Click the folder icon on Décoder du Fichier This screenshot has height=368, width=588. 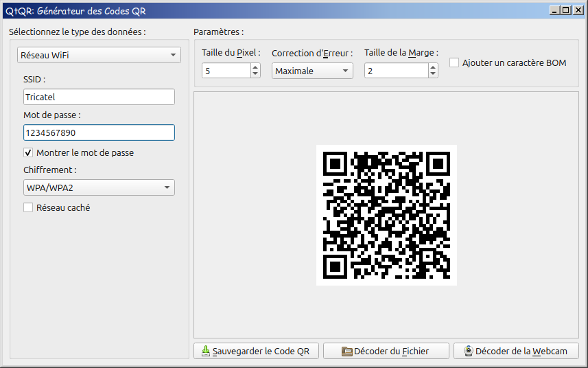(x=347, y=351)
